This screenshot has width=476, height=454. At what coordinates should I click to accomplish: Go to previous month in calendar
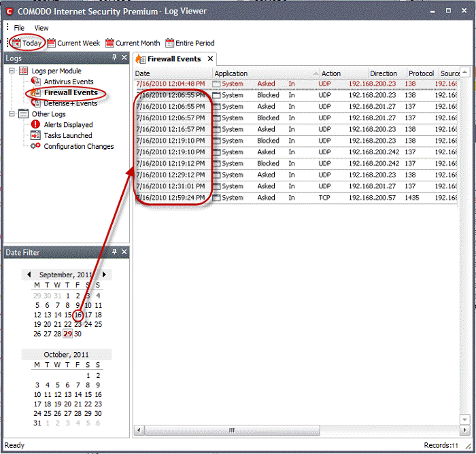(29, 275)
